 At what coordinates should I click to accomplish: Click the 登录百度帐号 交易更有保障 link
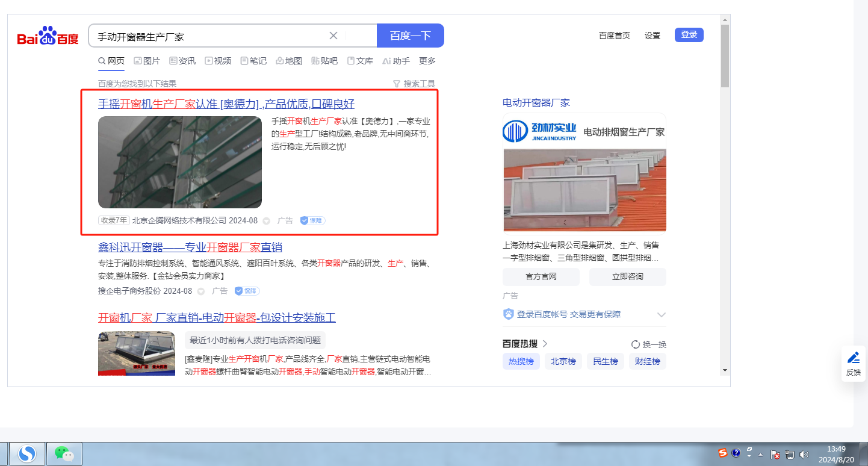click(x=569, y=314)
